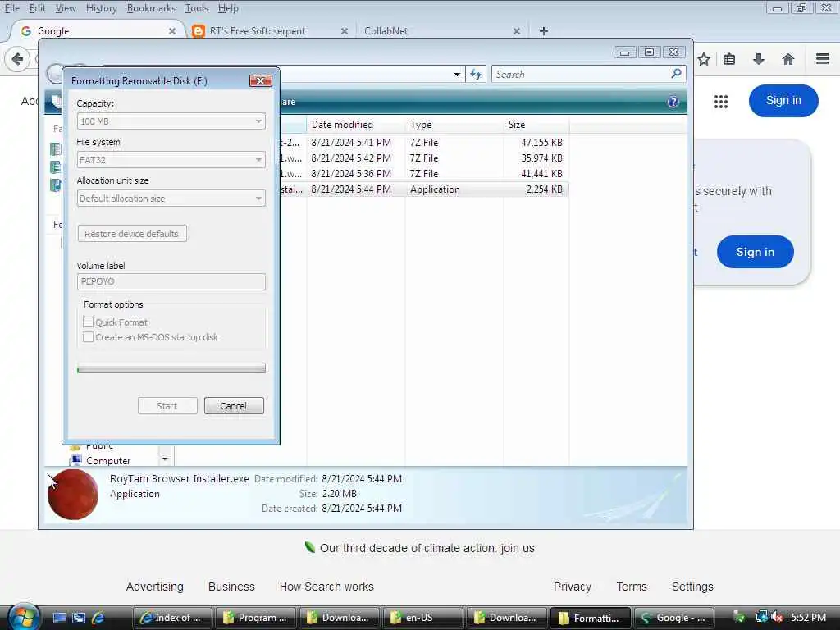This screenshot has width=840, height=630.
Task: Open the Allocation unit size dropdown
Action: click(171, 199)
